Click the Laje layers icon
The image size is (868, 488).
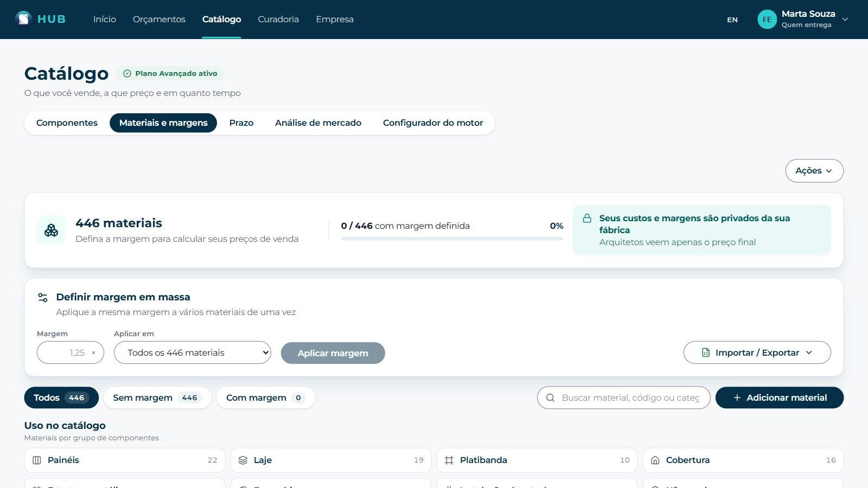tap(243, 460)
